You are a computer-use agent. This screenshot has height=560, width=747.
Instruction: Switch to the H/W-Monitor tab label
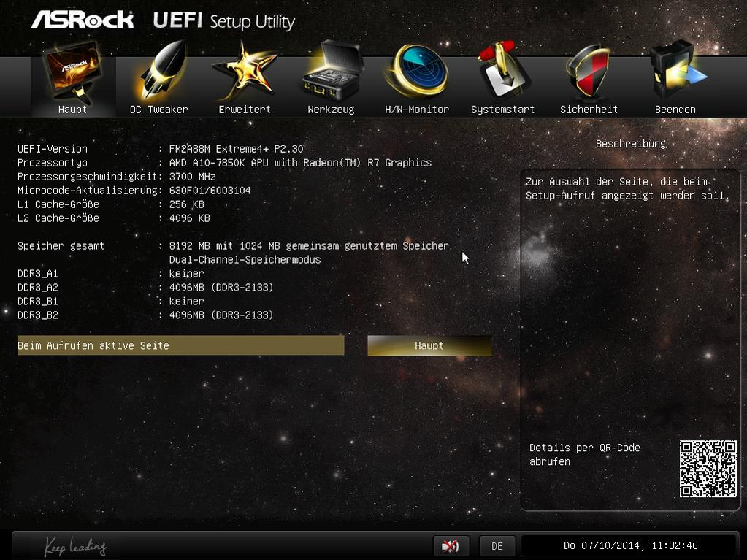coord(417,110)
